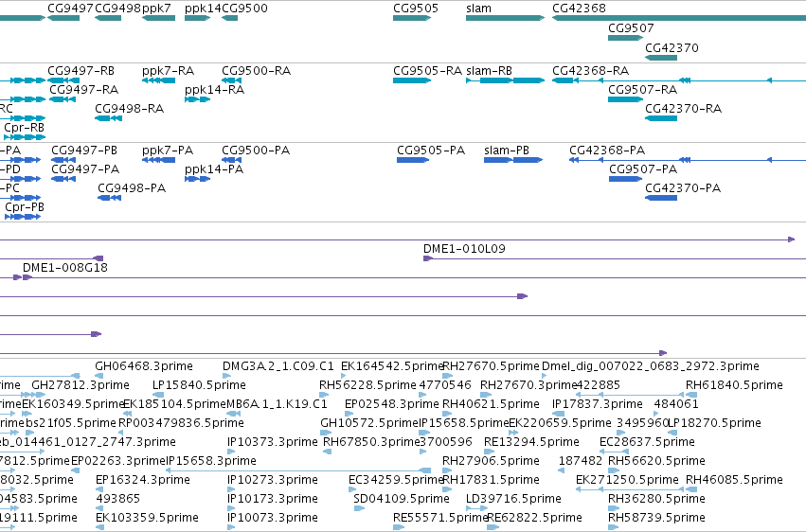Screen dimensions: 806x532
Task: Select the CG42368-RA transcript
Action: point(679,80)
